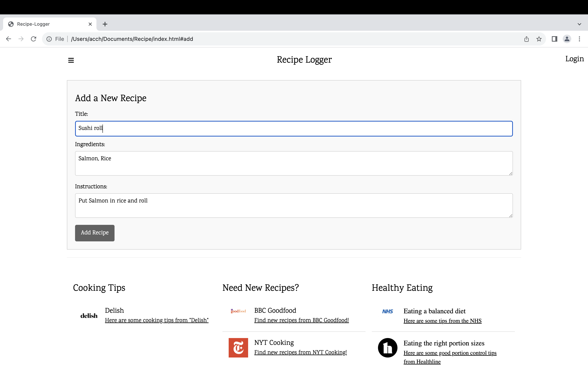The image size is (588, 382).
Task: Toggle the browser side panel icon
Action: coord(554,39)
